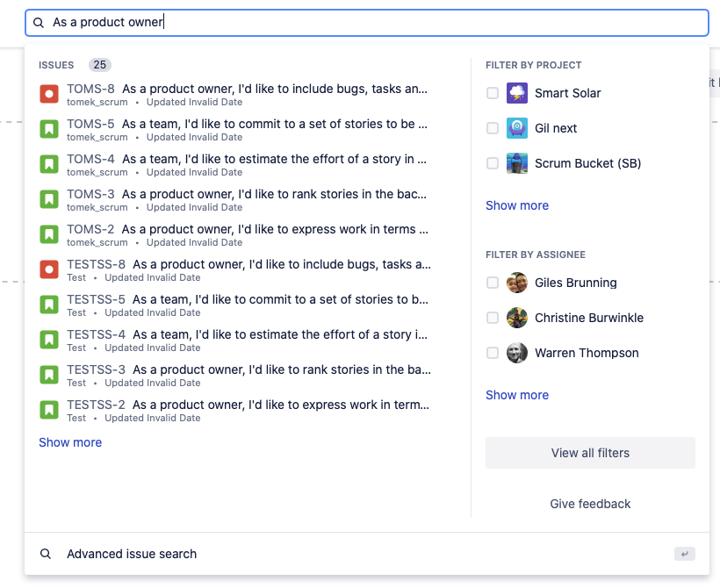
Task: Expand more issues with Show more below TESTSS-2
Action: click(x=70, y=442)
